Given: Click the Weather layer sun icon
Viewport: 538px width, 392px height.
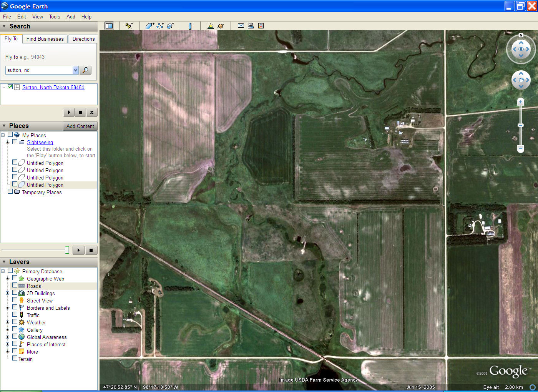Looking at the screenshot, I should point(22,322).
